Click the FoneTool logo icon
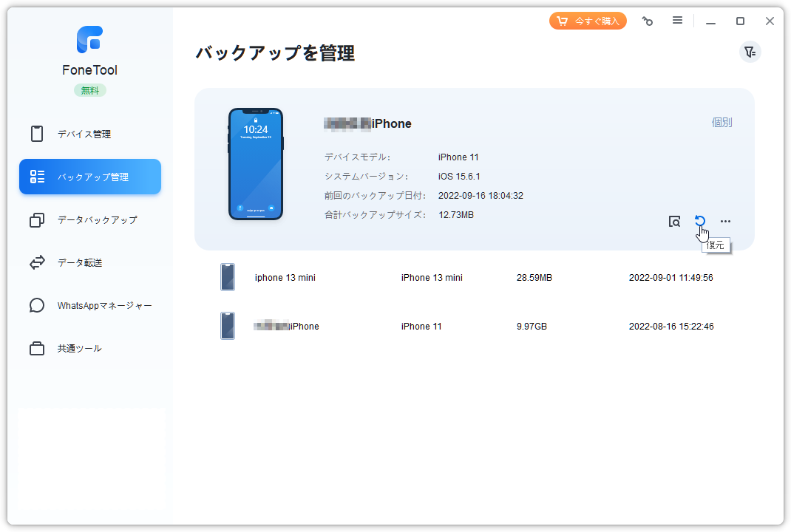This screenshot has width=791, height=532. pyautogui.click(x=89, y=40)
